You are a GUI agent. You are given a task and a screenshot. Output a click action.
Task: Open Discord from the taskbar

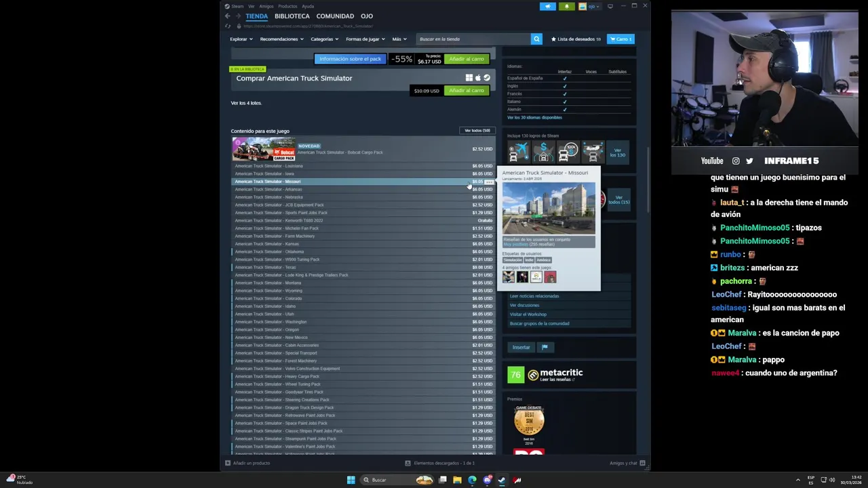point(487,480)
